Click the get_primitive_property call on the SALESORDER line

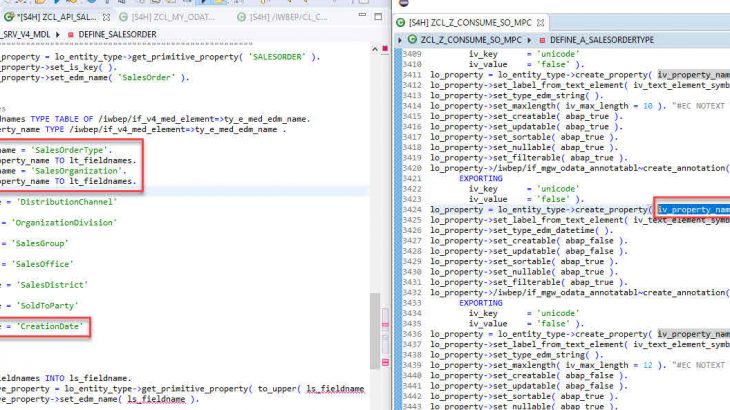pos(185,57)
